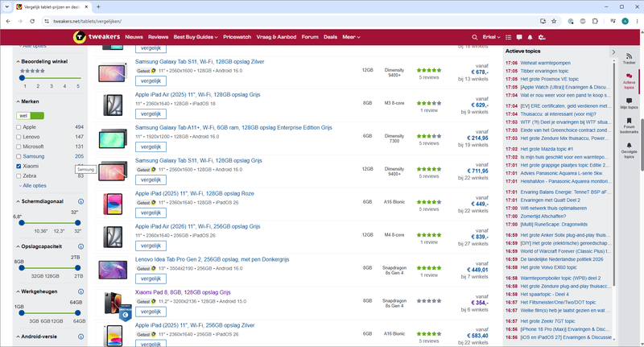Go back with the browser arrow
This screenshot has height=347, width=644.
coord(8,21)
